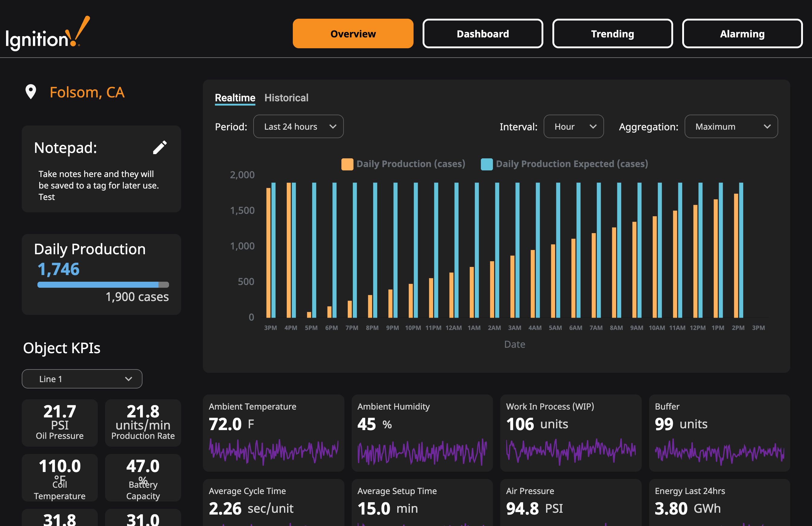Click the Object KPIs heading

point(61,348)
